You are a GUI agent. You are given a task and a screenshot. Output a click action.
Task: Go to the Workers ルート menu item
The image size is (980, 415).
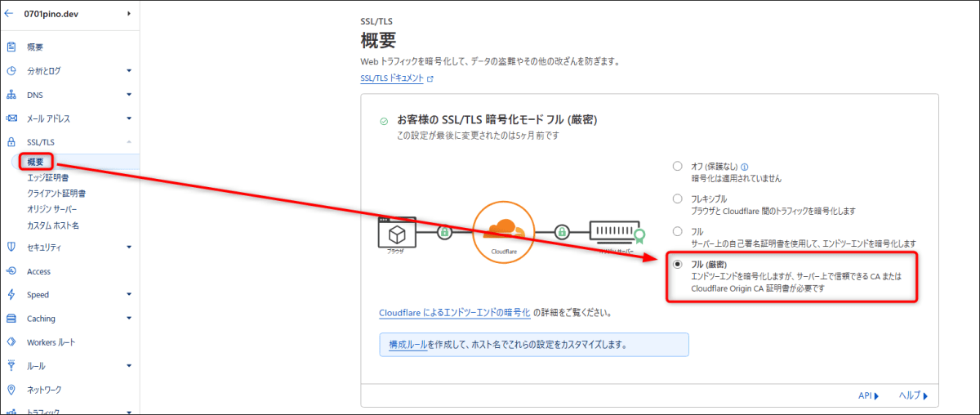point(51,342)
